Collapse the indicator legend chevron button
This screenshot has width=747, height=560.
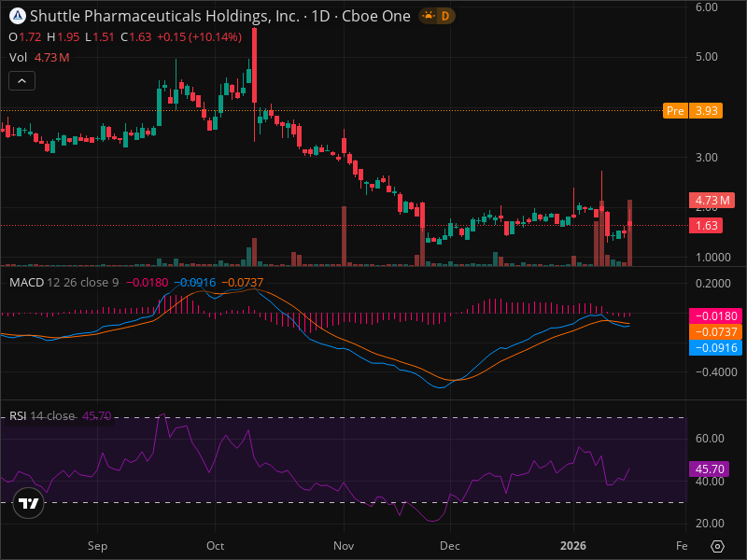(x=21, y=81)
